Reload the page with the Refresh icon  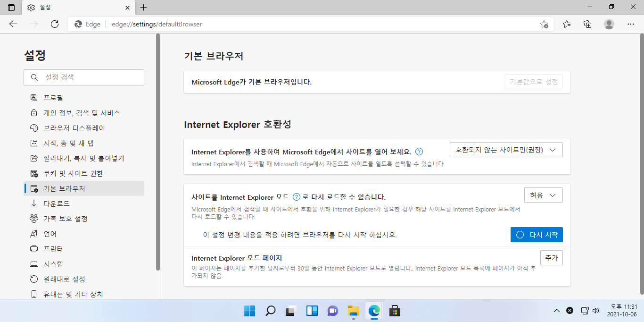point(55,24)
